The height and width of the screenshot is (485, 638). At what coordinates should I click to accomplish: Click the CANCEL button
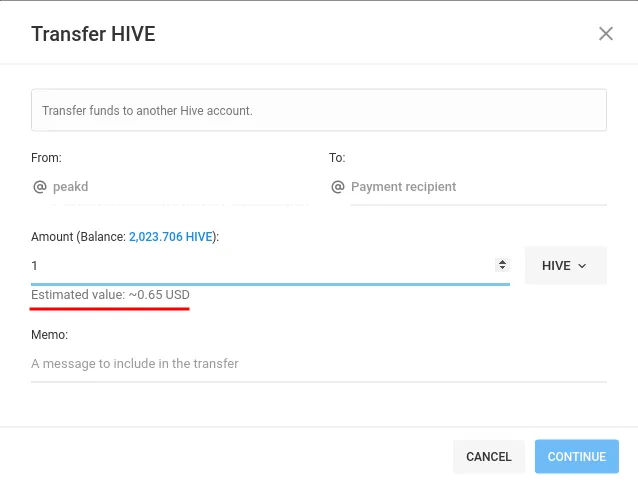[x=489, y=457]
